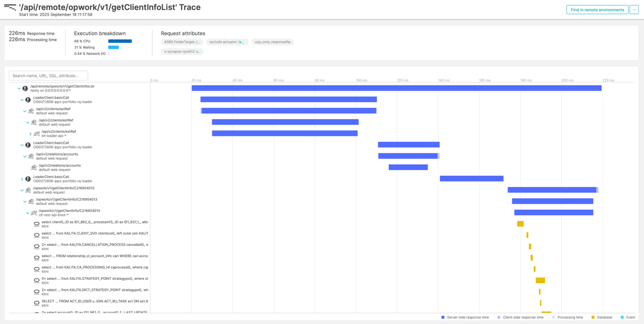Click database icon for relationship_cl_account_info query
644x324 pixels.
click(x=37, y=258)
